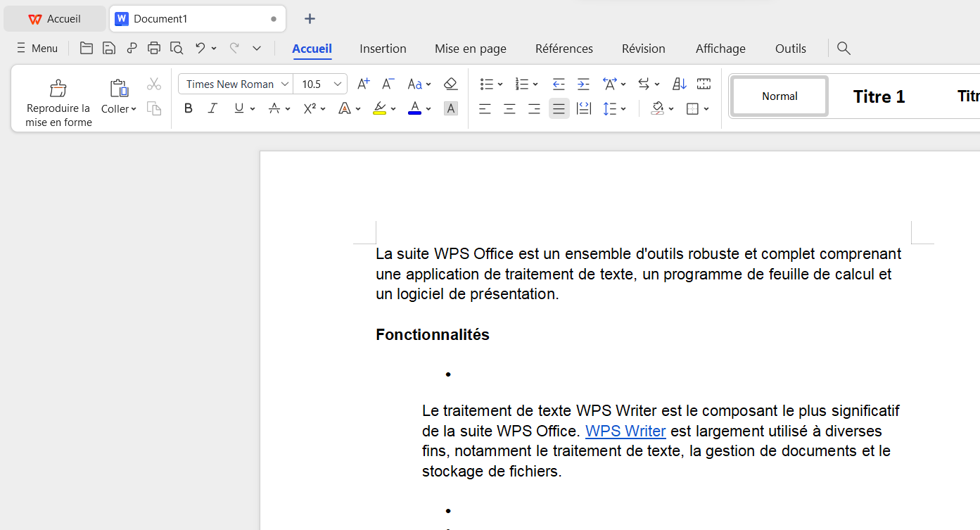Change text direction with the reversed arrows icon
980x530 pixels.
(644, 84)
